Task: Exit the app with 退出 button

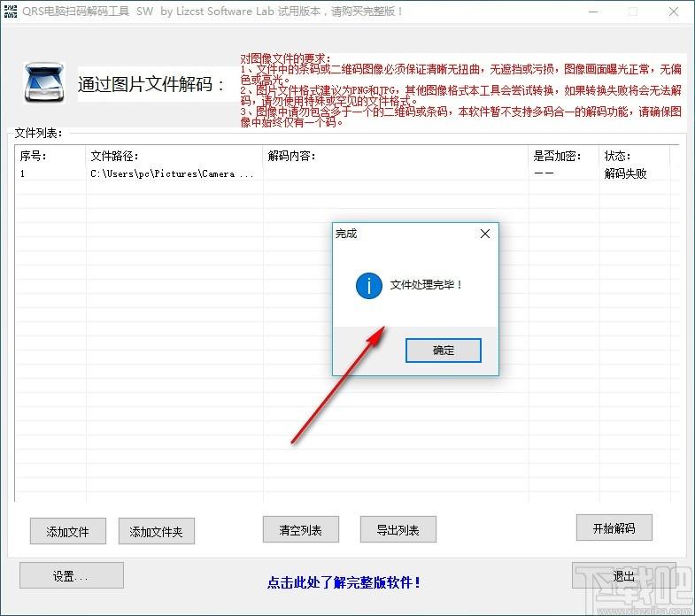Action: 623,575
